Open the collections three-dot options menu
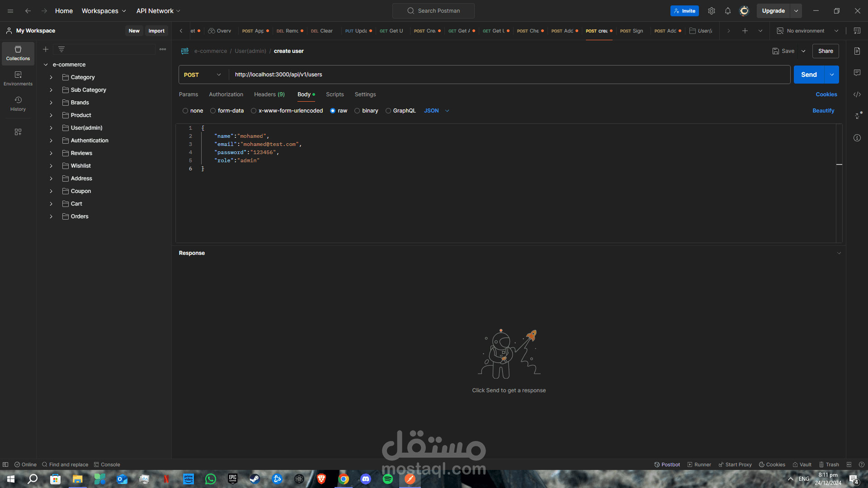The width and height of the screenshot is (868, 488). tap(163, 49)
